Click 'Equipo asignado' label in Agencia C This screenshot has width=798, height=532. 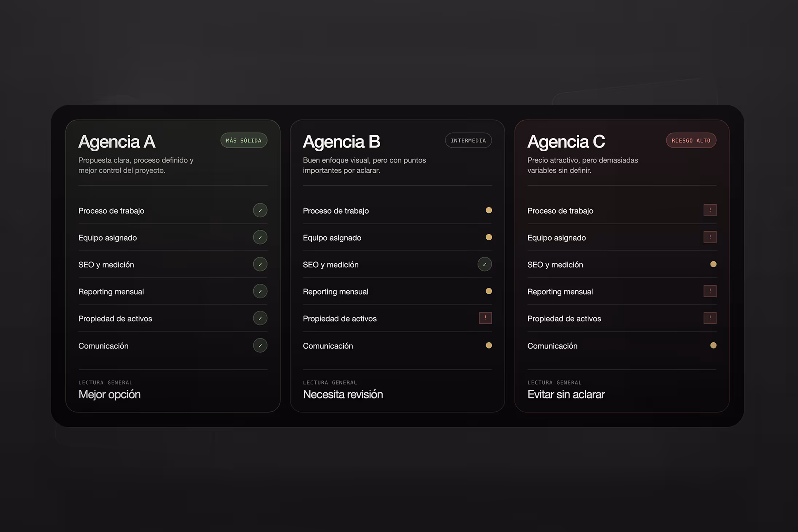point(557,238)
